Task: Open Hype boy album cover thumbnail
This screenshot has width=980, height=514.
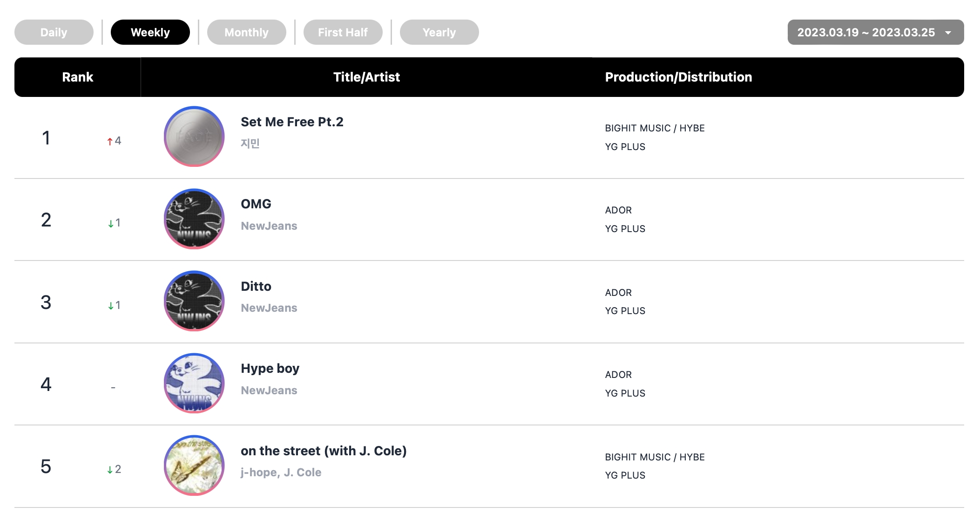Action: pyautogui.click(x=194, y=383)
